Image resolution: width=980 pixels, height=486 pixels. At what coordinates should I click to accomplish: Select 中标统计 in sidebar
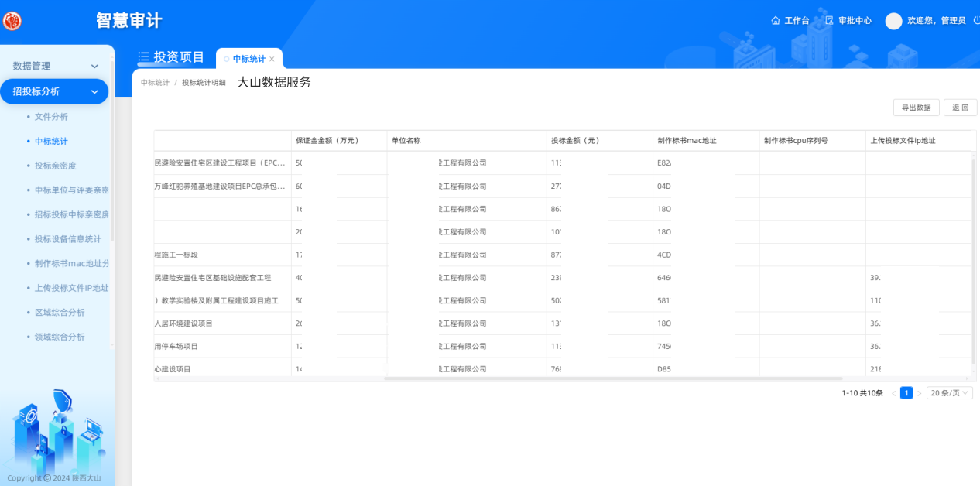(51, 142)
